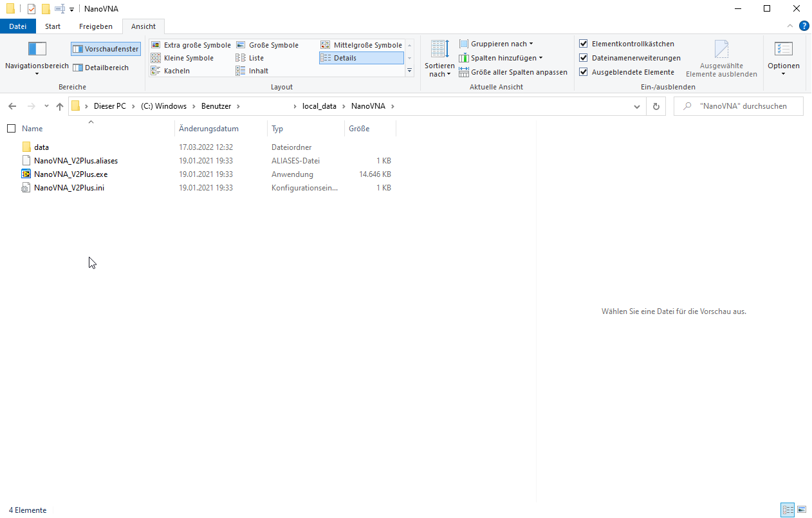This screenshot has height=518, width=812.
Task: Open the Sortieren nach menu
Action: click(x=439, y=59)
